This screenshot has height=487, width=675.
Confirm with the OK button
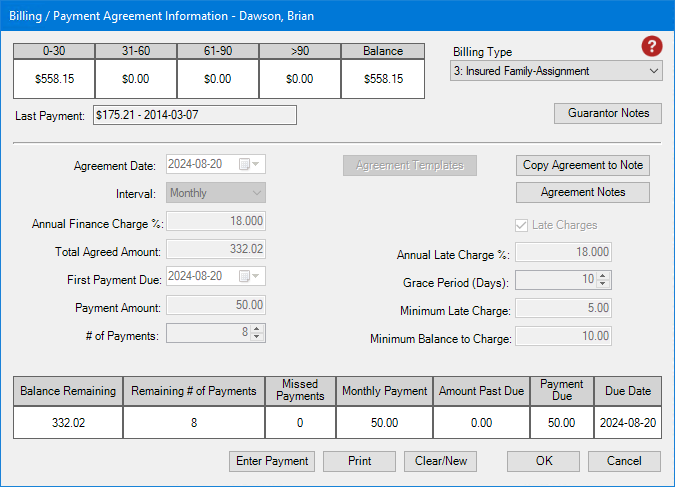point(543,461)
